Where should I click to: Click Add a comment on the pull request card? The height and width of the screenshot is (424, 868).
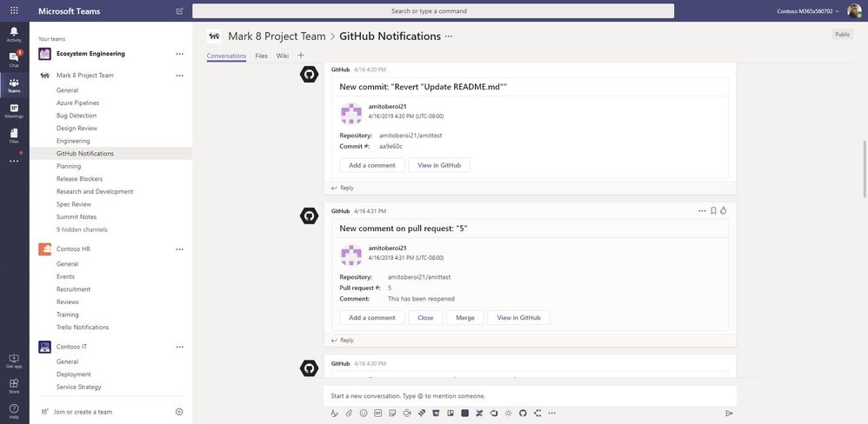[372, 317]
